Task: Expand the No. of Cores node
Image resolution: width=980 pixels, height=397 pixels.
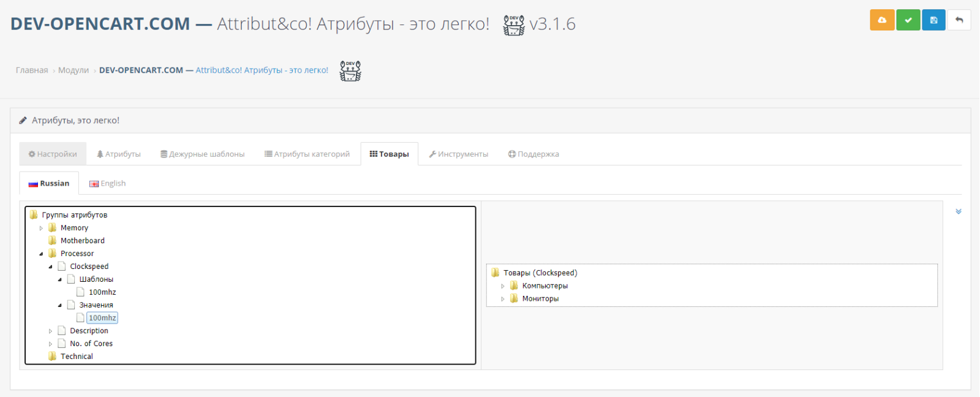Action: click(50, 344)
